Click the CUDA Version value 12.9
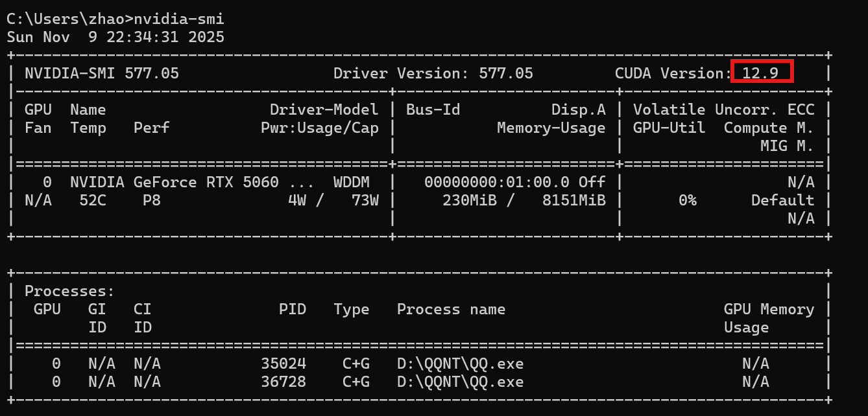This screenshot has width=868, height=416. click(760, 73)
